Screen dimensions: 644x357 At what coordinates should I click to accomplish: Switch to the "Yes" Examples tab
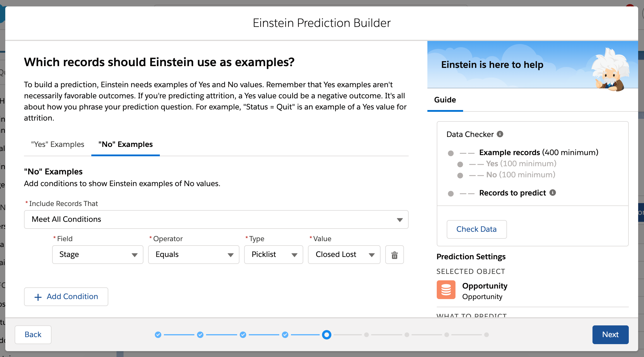pyautogui.click(x=58, y=145)
